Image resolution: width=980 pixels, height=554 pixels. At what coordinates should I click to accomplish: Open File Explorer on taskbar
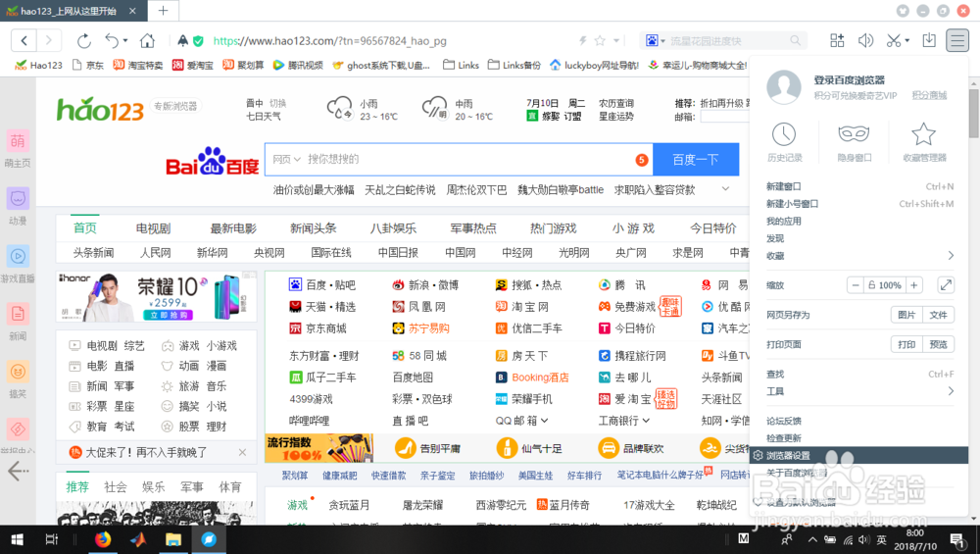(x=173, y=539)
